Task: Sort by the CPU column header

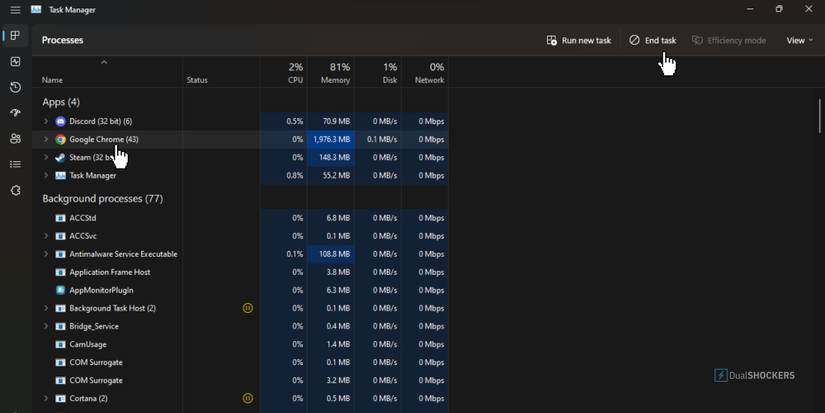Action: pos(284,73)
